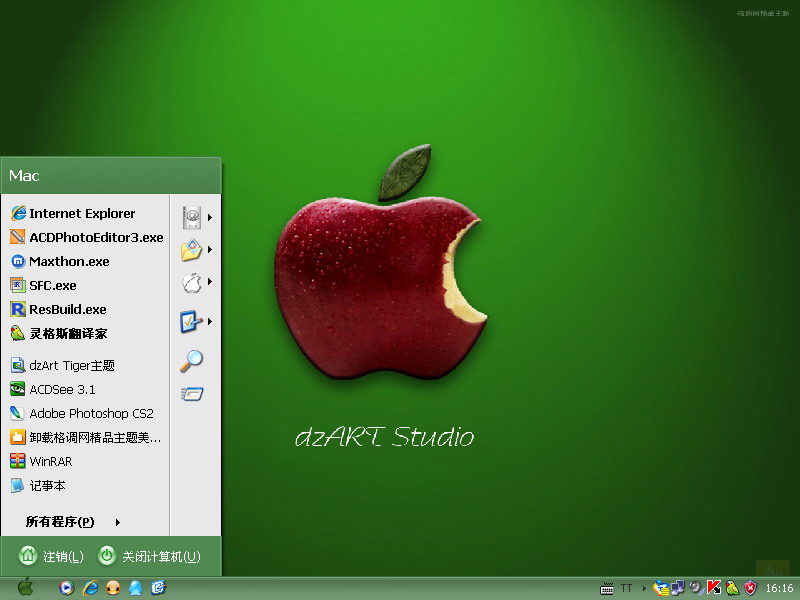This screenshot has height=600, width=800.
Task: Click the orange round face quick launch icon
Action: (113, 588)
